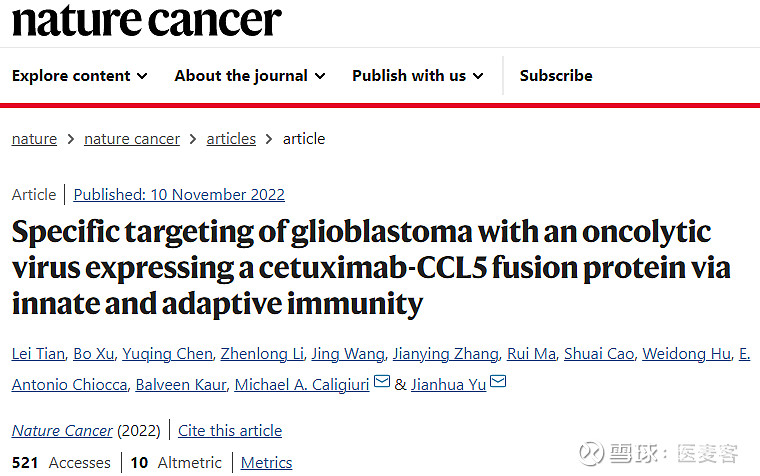760x476 pixels.
Task: Click the Cite this article link
Action: tap(230, 431)
